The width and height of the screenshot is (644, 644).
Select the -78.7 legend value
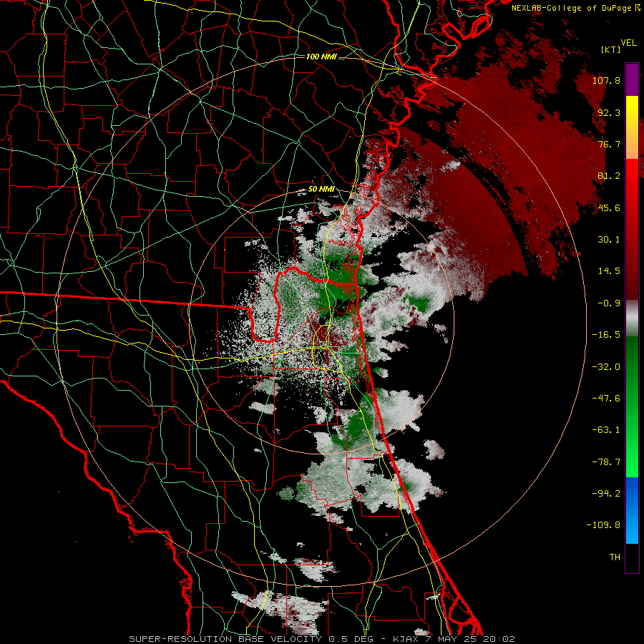pos(606,462)
